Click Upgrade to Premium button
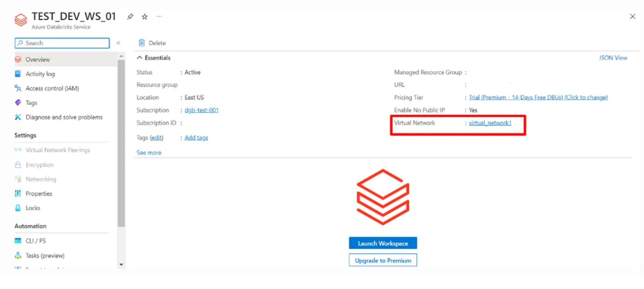Screen dimensions: 644x289 tap(383, 260)
